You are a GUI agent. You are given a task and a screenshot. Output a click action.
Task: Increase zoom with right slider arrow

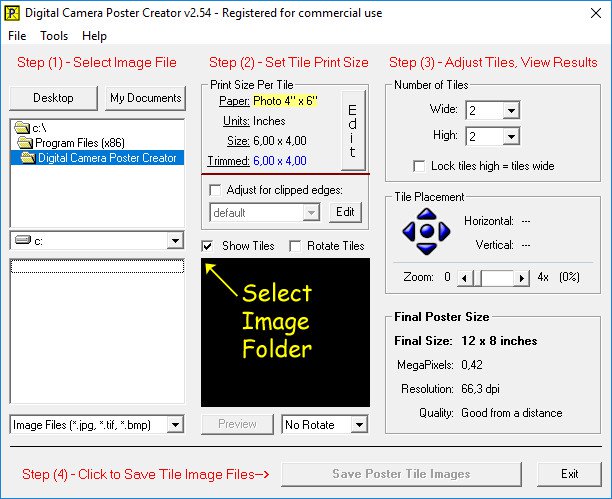coord(521,278)
